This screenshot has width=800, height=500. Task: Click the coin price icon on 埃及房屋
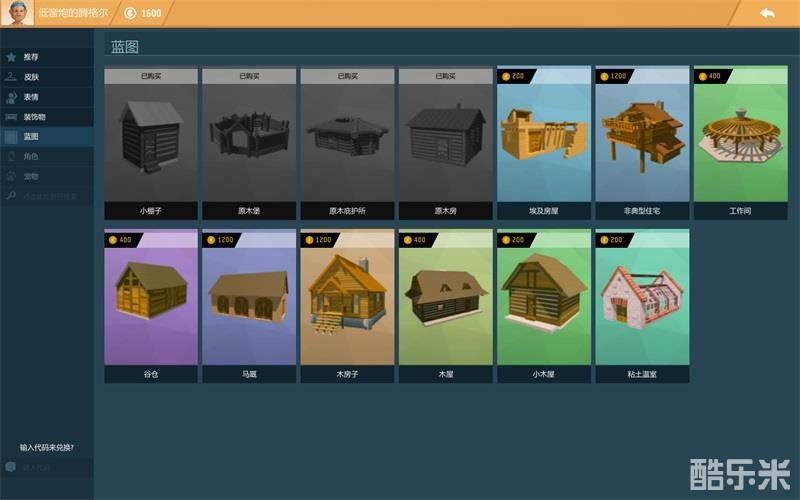506,75
